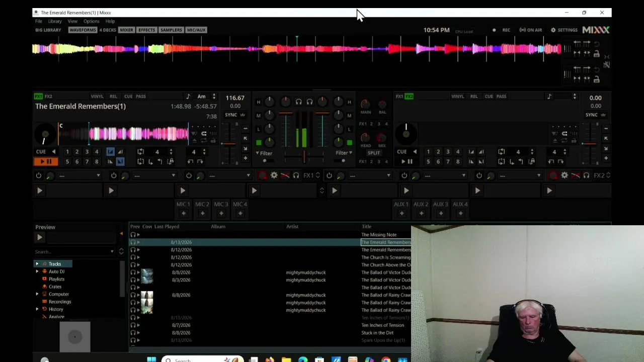Toggle left mixer channel headphone cue
This screenshot has width=644, height=362.
pyautogui.click(x=298, y=102)
